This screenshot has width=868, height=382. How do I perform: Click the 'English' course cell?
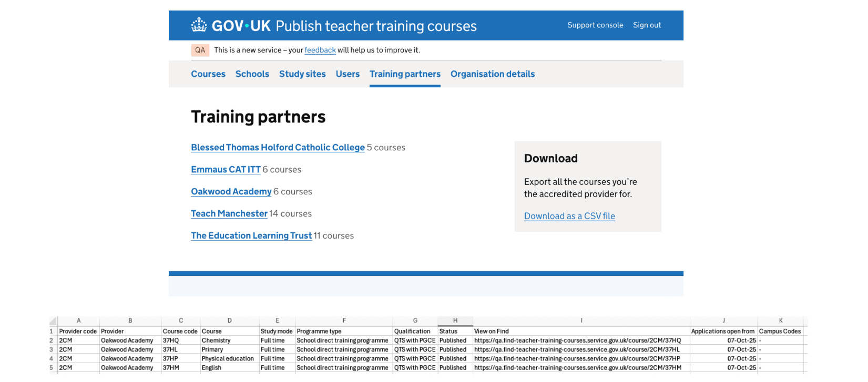(230, 368)
